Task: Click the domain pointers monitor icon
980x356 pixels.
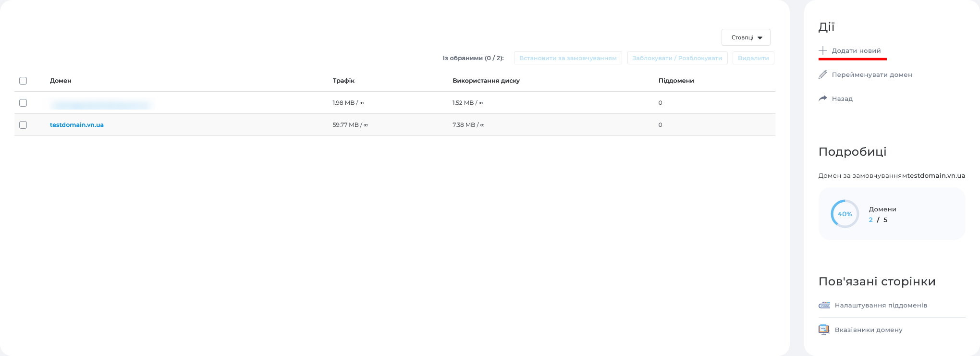Action: coord(824,330)
